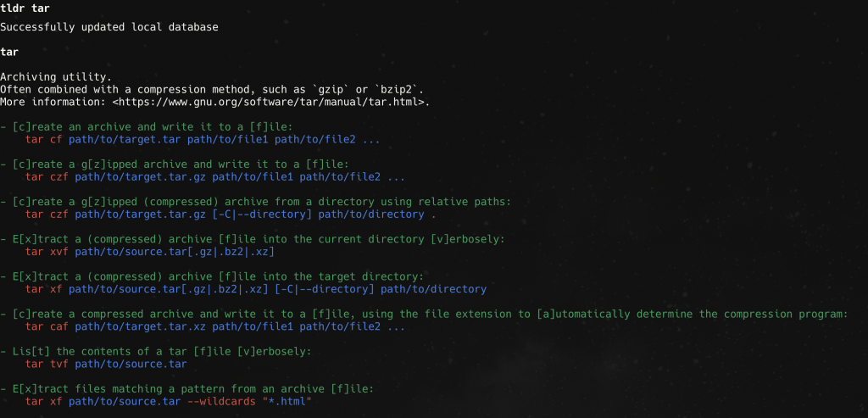
Task: Click the 'tar tvf' command text
Action: click(x=47, y=365)
